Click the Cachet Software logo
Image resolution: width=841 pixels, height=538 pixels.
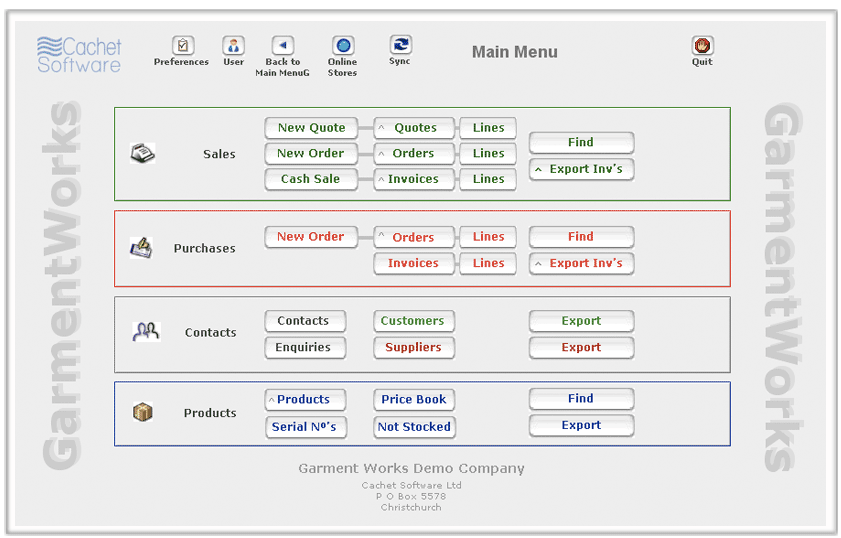click(79, 55)
